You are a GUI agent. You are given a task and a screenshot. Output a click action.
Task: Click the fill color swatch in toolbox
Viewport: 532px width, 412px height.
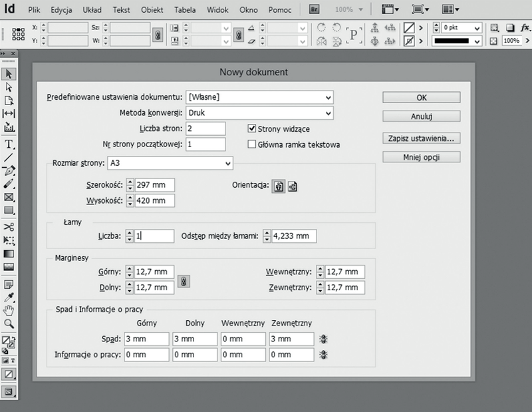click(7, 341)
